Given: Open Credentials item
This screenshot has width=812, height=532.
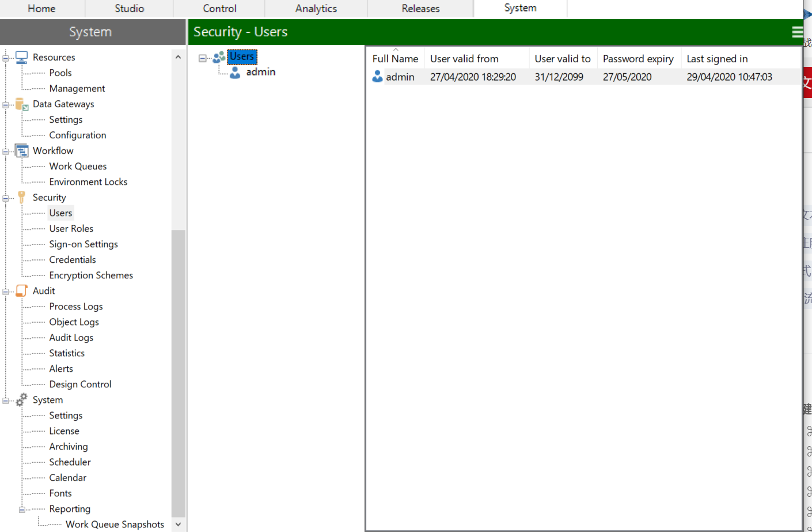Looking at the screenshot, I should [73, 259].
